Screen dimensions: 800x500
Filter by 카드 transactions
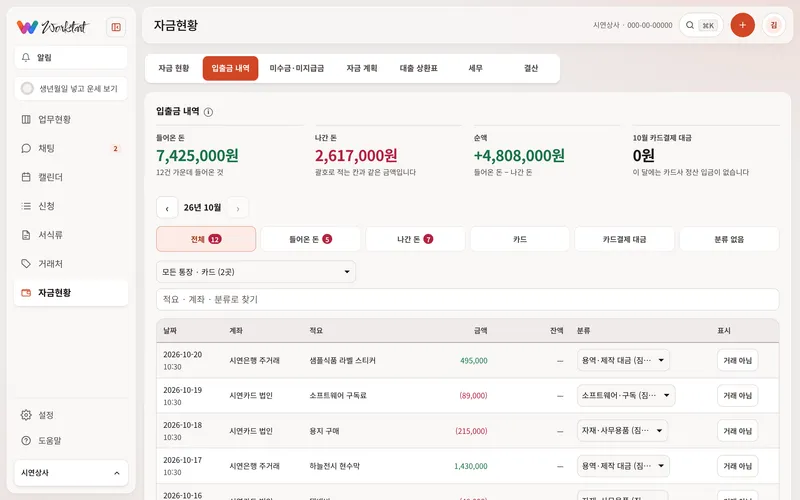520,239
